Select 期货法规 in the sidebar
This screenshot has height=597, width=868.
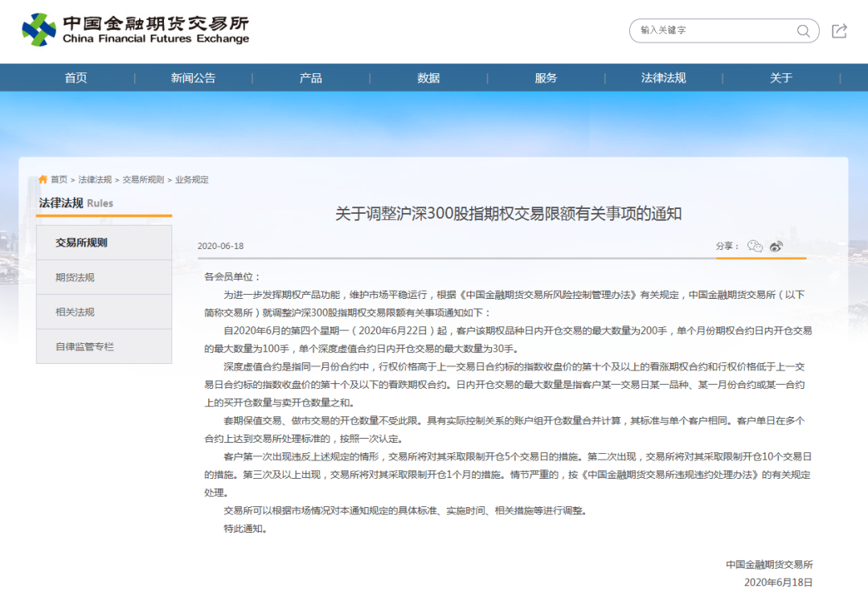point(104,278)
